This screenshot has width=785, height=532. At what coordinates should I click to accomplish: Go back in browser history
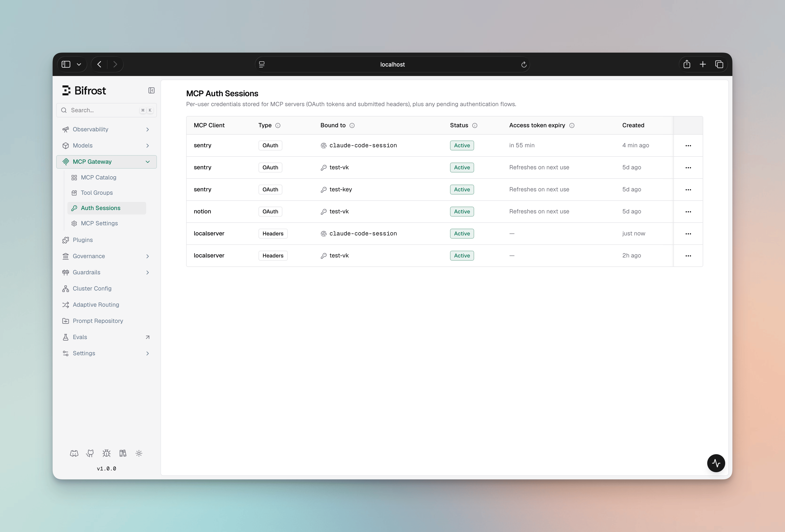(99, 64)
